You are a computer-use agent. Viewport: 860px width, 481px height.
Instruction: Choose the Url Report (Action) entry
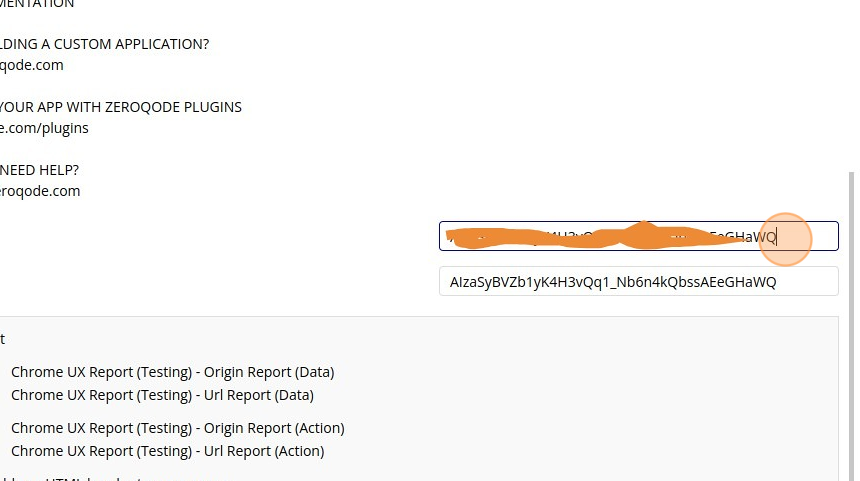click(x=167, y=451)
